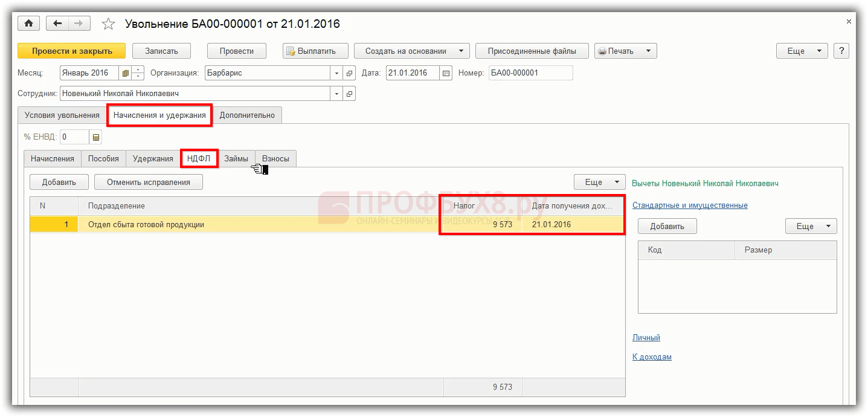Open Создать на основании dropdown
The width and height of the screenshot is (868, 417).
pyautogui.click(x=411, y=51)
